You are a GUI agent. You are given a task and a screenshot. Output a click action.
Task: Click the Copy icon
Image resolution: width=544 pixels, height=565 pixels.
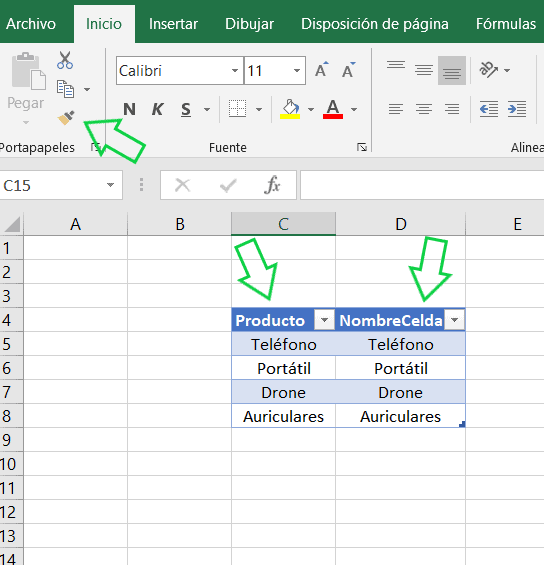65,89
